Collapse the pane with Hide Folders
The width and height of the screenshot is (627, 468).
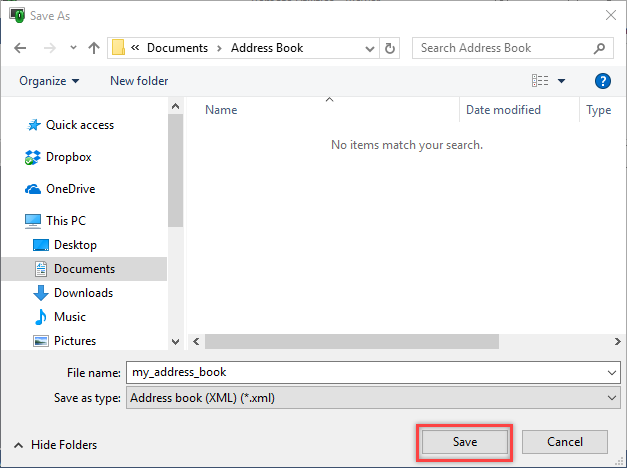tap(55, 445)
